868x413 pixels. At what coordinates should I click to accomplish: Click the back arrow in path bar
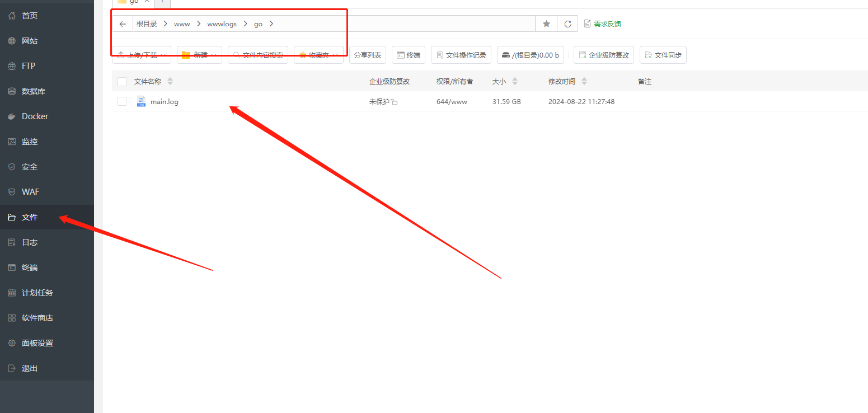pyautogui.click(x=123, y=24)
